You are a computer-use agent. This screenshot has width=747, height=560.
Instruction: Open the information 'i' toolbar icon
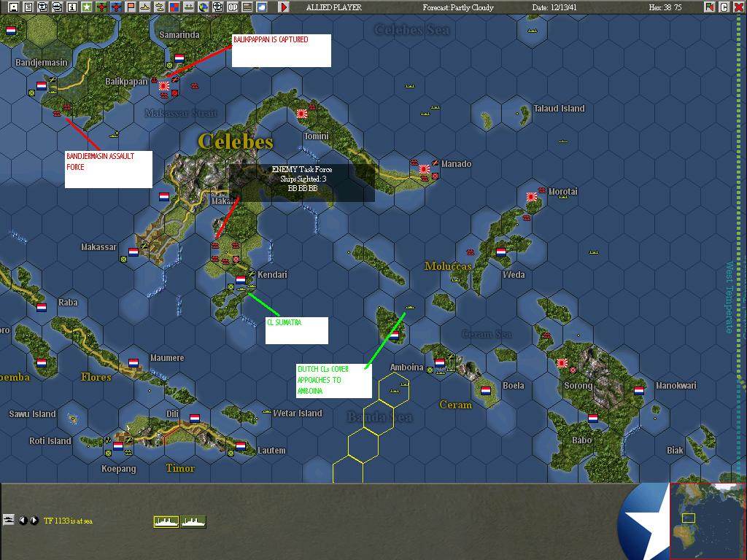(x=72, y=7)
